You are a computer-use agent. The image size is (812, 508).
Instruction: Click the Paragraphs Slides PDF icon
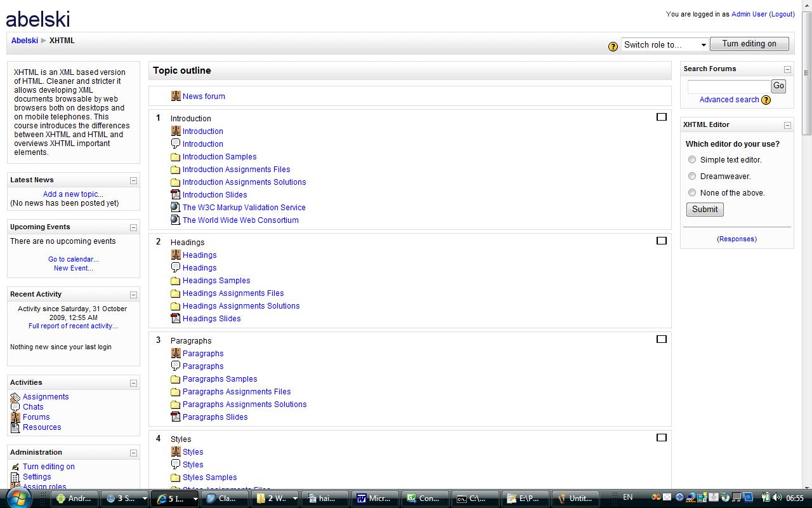176,417
